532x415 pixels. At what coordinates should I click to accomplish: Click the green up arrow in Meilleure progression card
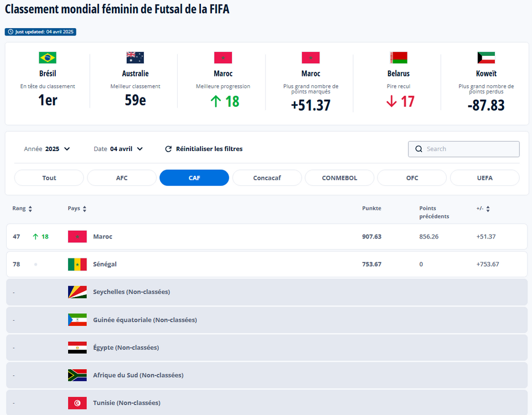click(x=216, y=101)
